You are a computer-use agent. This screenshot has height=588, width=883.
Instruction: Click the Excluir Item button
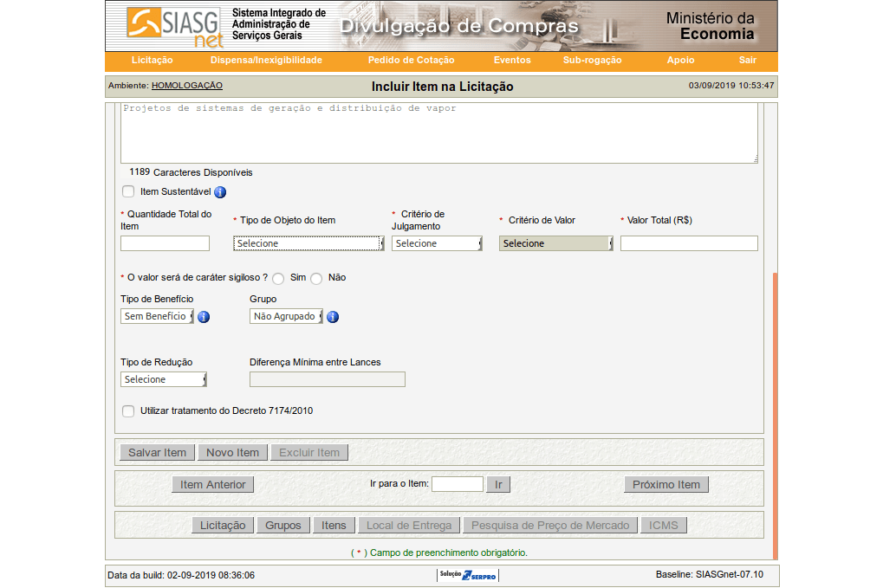click(x=309, y=452)
